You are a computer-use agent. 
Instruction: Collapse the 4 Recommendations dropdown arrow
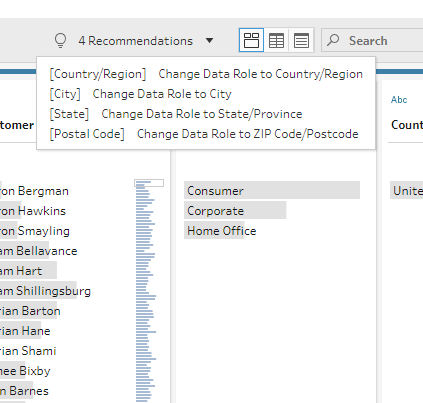pyautogui.click(x=209, y=41)
